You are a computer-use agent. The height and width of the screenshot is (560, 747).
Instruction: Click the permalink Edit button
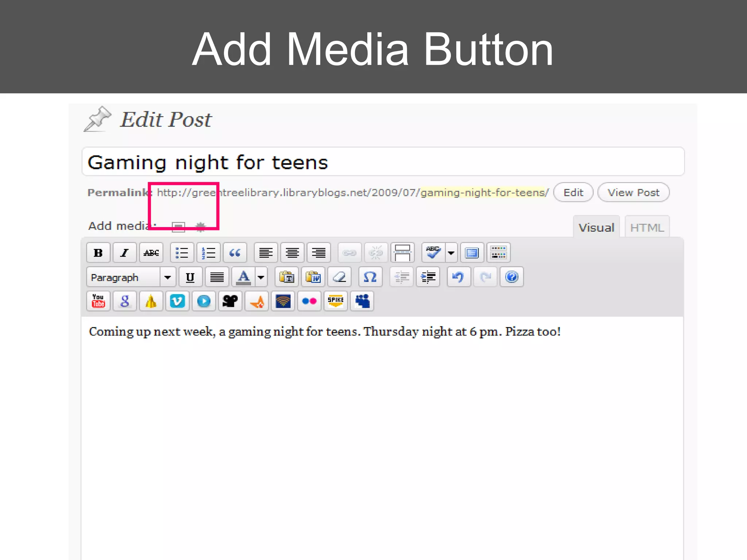(x=573, y=192)
